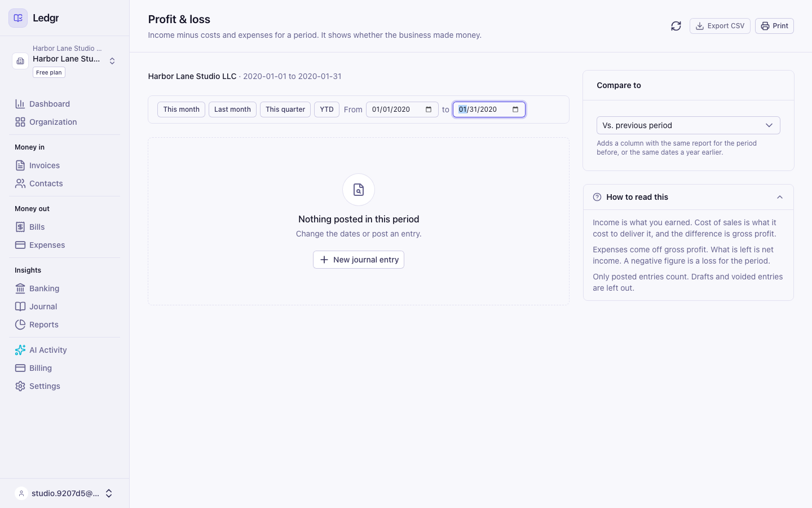Click the refresh report icon
The width and height of the screenshot is (812, 508).
click(676, 26)
